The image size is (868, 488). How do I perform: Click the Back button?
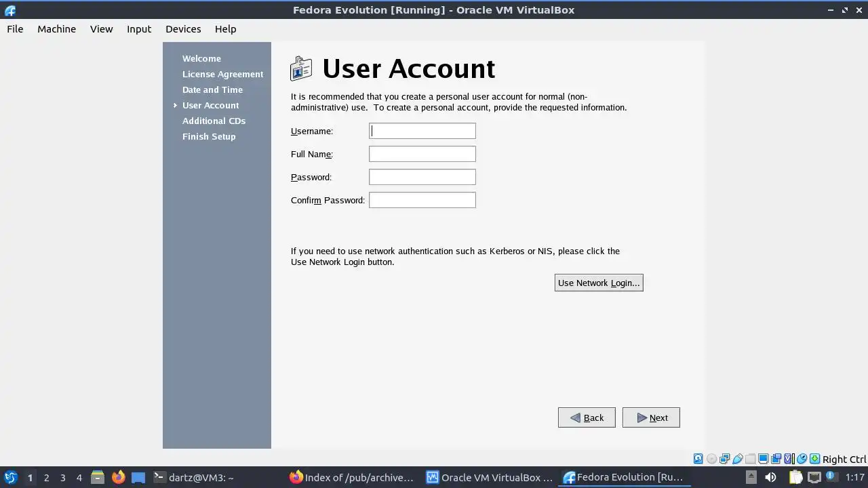[x=587, y=418]
